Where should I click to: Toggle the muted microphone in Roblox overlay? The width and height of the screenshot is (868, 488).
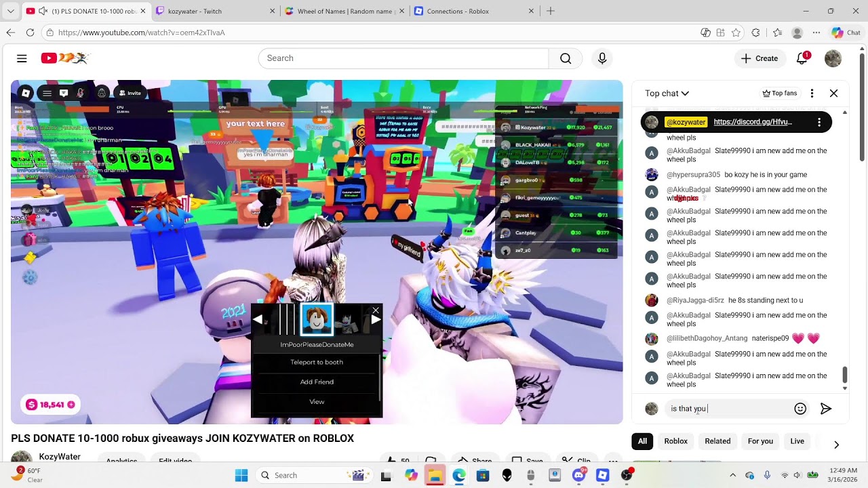81,93
